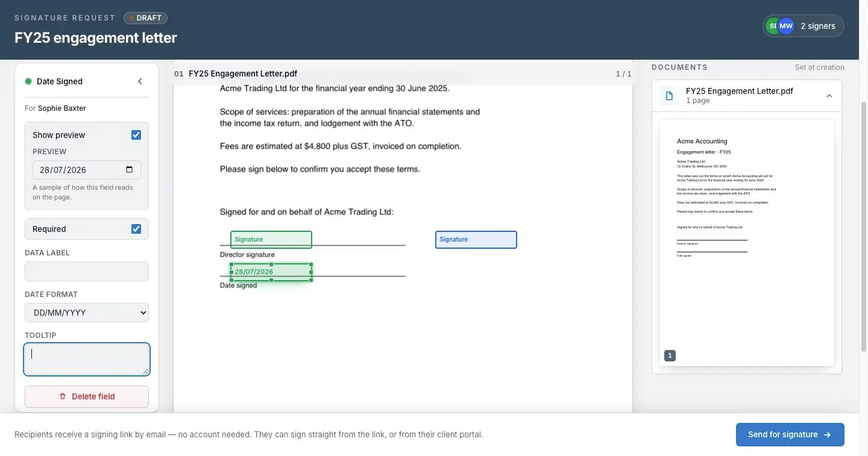Click the page 1 badge on thumbnail
Viewport: 868px width, 456px height.
670,356
